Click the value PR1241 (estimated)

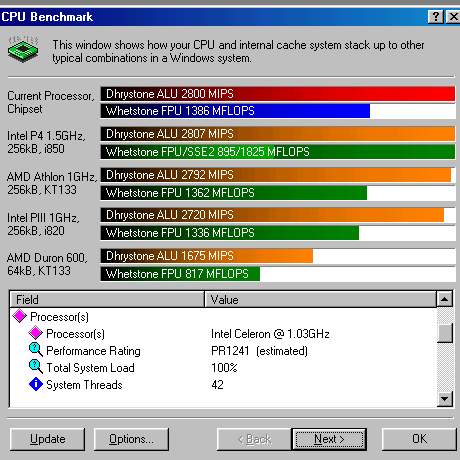pyautogui.click(x=259, y=351)
